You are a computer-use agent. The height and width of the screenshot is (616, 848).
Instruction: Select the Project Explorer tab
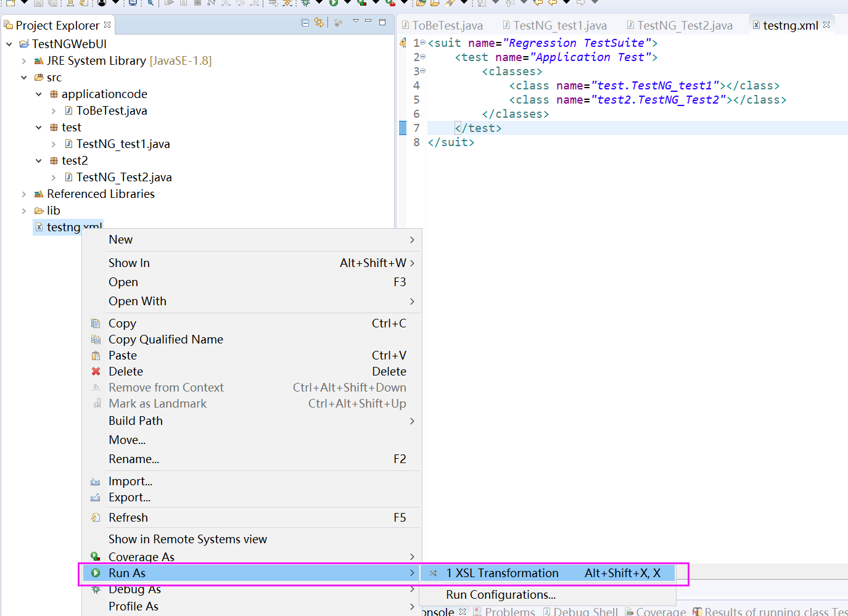(x=57, y=25)
